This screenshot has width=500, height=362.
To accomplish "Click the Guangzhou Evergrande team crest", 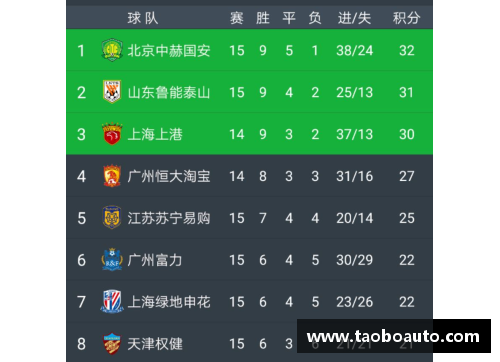I will coord(112,176).
